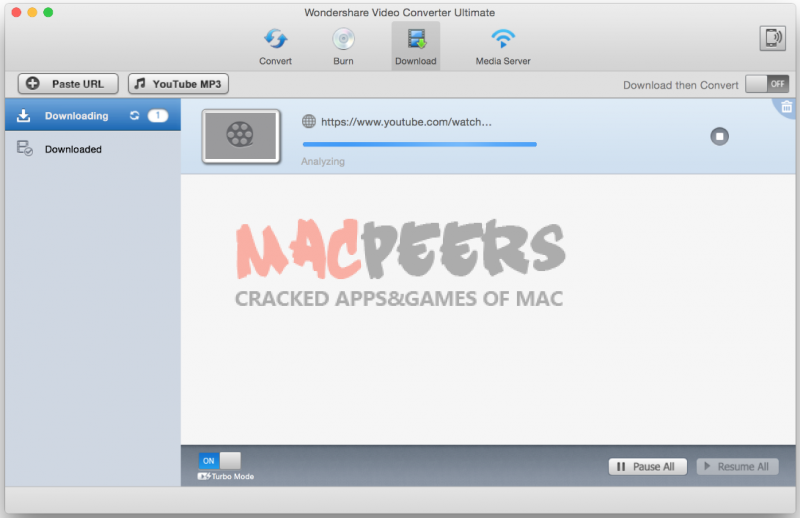This screenshot has height=518, width=800.
Task: Click the youtube.com/watch URL text
Action: (x=406, y=122)
